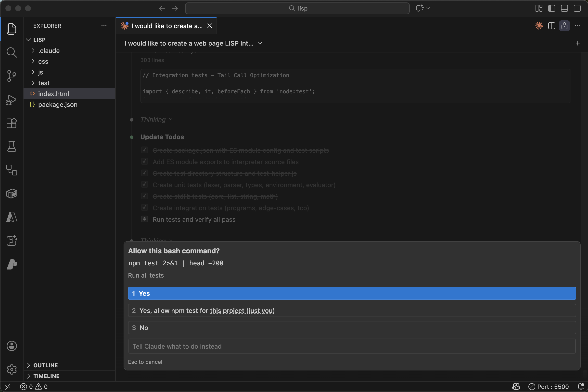The width and height of the screenshot is (588, 392).
Task: Toggle the primary side bar layout button
Action: point(551,8)
